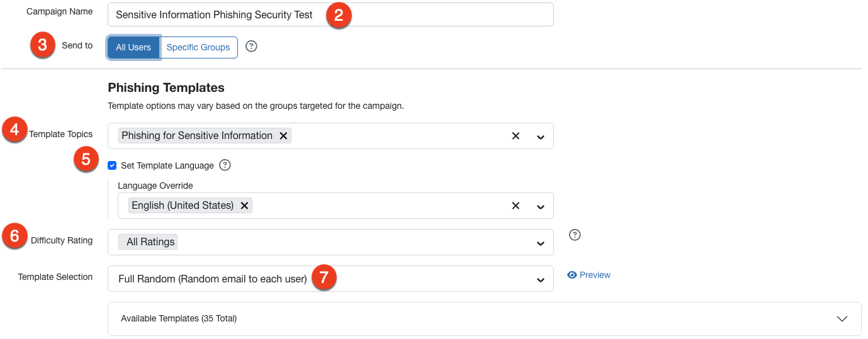Click the Language Override label
Screen dimensions: 868x339
pyautogui.click(x=155, y=186)
